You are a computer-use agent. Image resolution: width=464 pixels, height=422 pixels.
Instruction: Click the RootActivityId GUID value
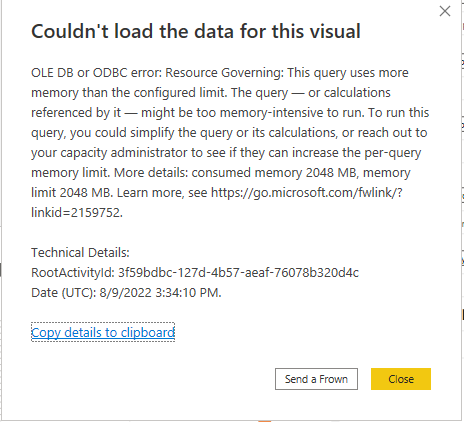238,272
